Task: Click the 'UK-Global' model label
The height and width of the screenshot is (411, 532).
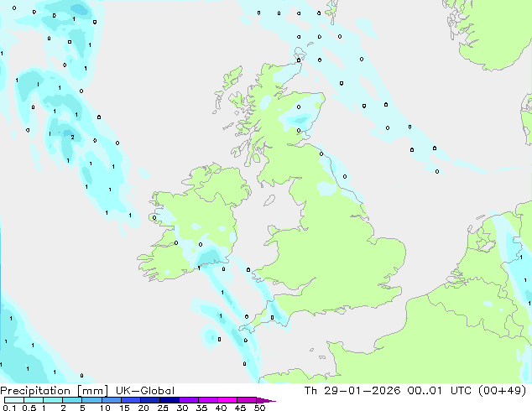Action: click(145, 391)
